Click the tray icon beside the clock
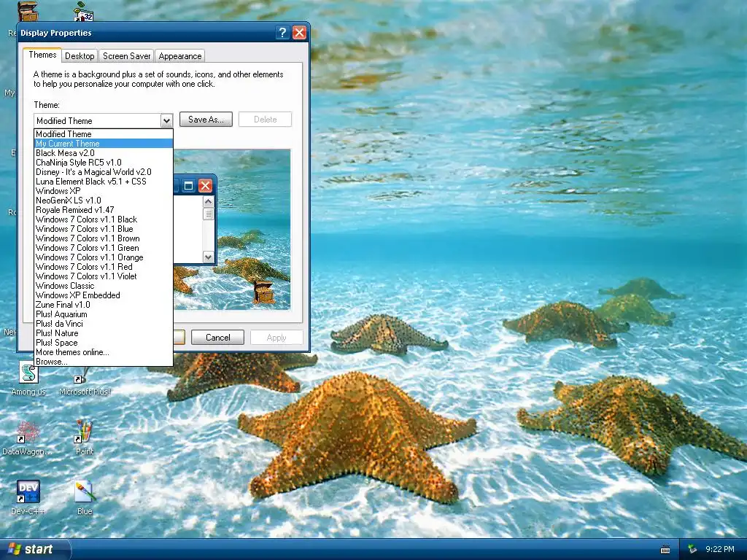This screenshot has width=747, height=560. (x=692, y=549)
